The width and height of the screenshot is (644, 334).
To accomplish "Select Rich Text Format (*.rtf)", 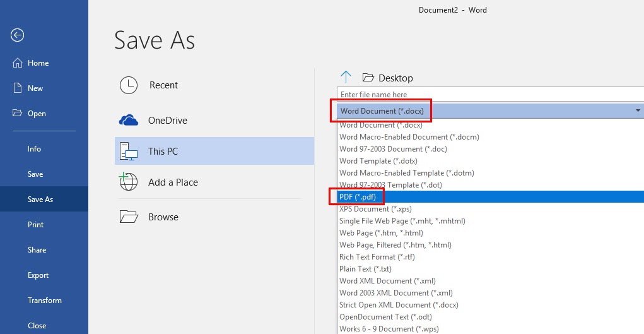I will coord(490,257).
